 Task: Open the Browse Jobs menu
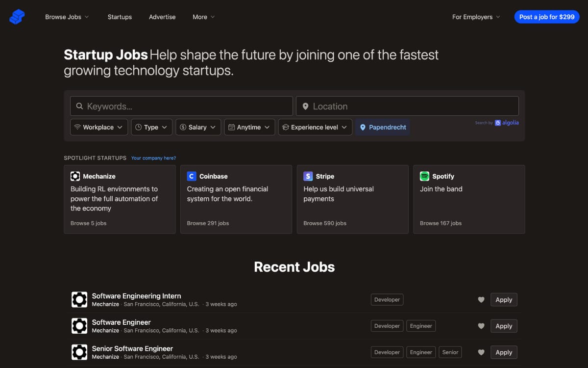67,17
